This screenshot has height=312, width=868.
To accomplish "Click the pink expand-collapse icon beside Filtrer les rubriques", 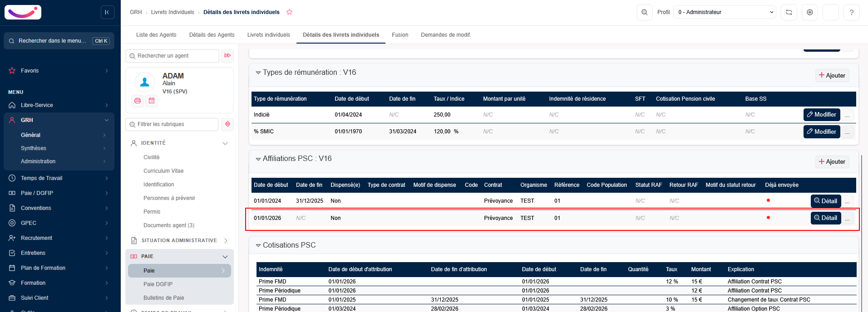I will point(227,124).
